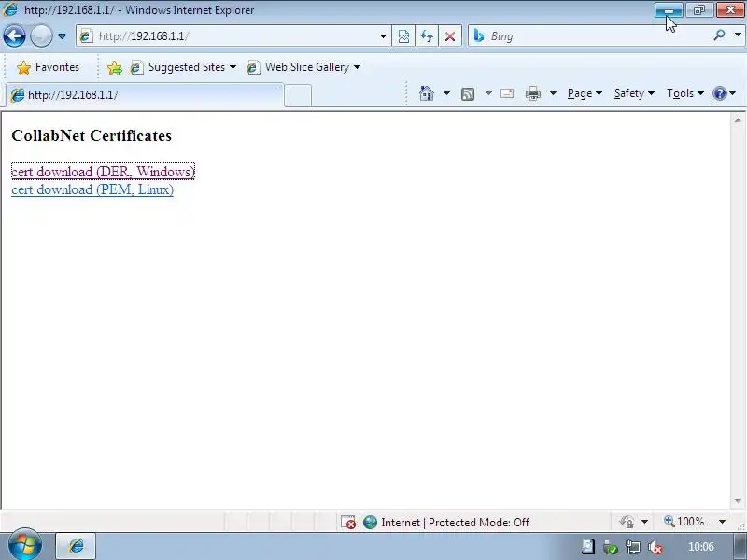747x560 pixels.
Task: Open the Tools menu
Action: coord(685,93)
